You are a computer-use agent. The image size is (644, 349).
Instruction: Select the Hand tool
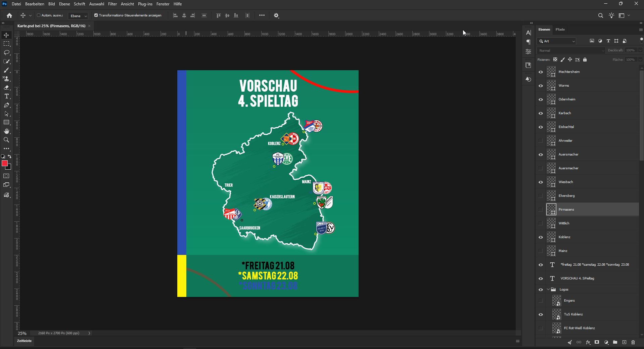click(6, 131)
